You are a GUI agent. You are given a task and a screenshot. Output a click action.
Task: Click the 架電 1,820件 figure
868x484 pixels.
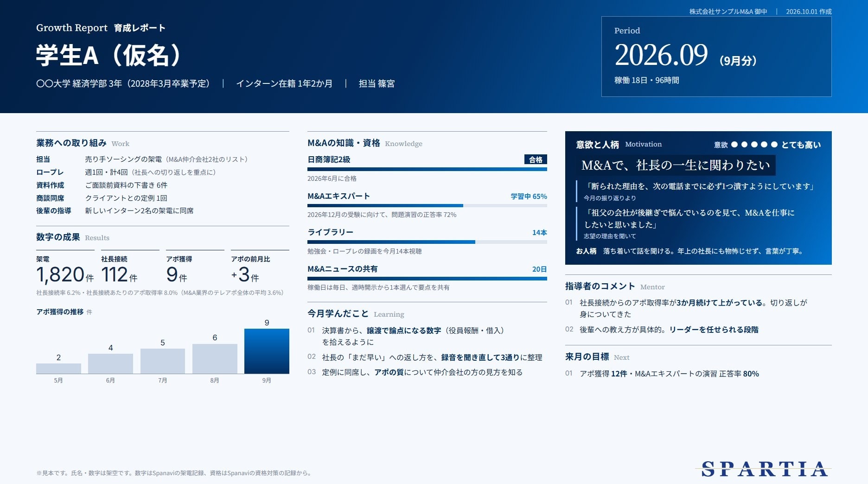point(65,270)
